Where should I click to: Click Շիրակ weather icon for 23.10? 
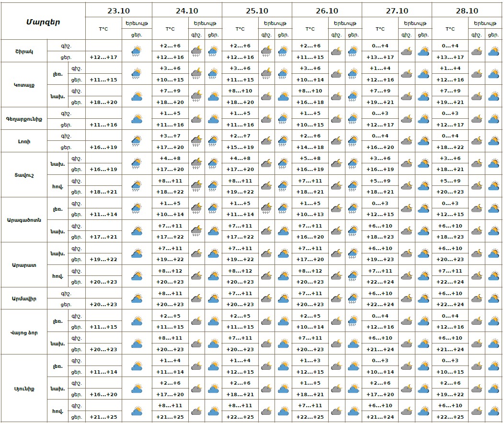click(137, 51)
